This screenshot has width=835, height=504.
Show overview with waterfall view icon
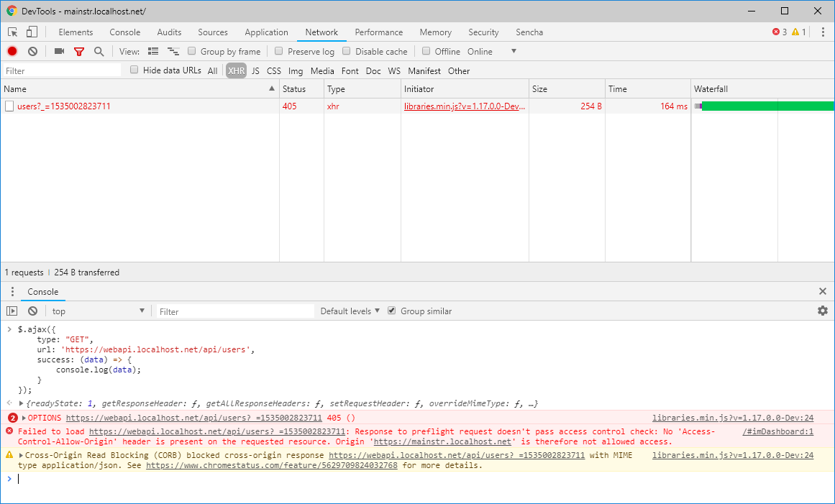click(173, 51)
